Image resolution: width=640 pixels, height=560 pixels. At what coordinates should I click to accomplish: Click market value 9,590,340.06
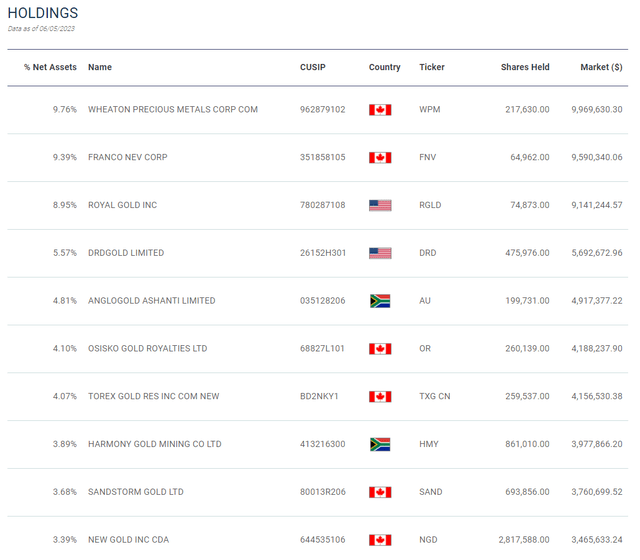coord(597,157)
